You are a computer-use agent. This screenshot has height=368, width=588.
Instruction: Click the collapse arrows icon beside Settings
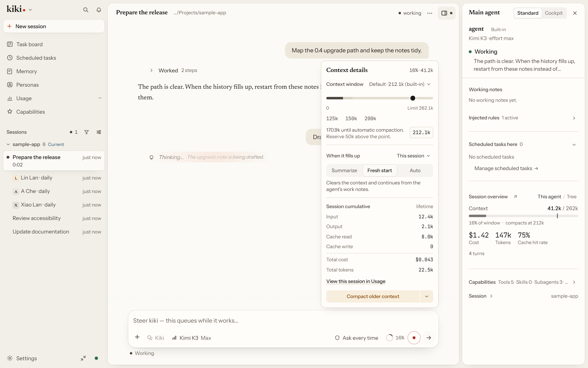(83, 358)
